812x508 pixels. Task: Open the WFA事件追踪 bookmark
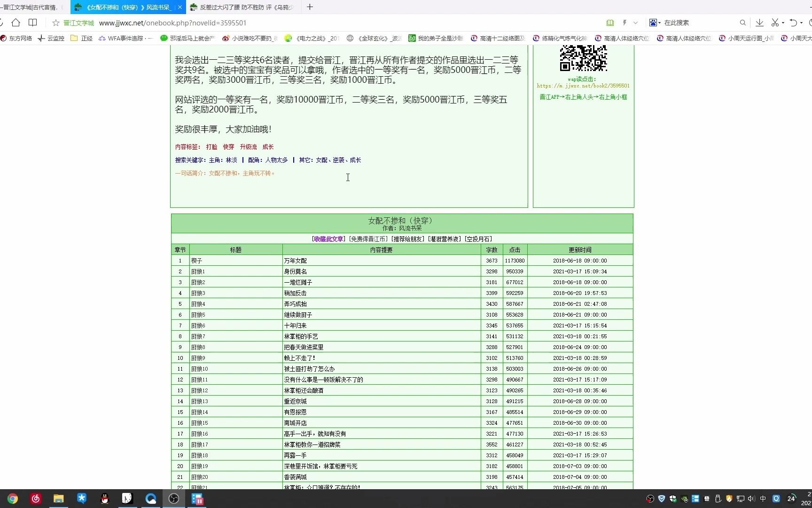pos(125,39)
